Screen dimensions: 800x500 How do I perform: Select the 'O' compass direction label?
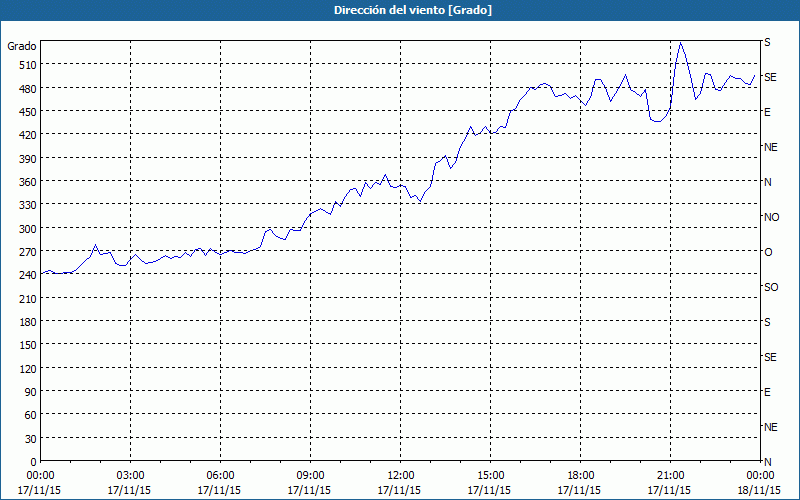coord(768,252)
